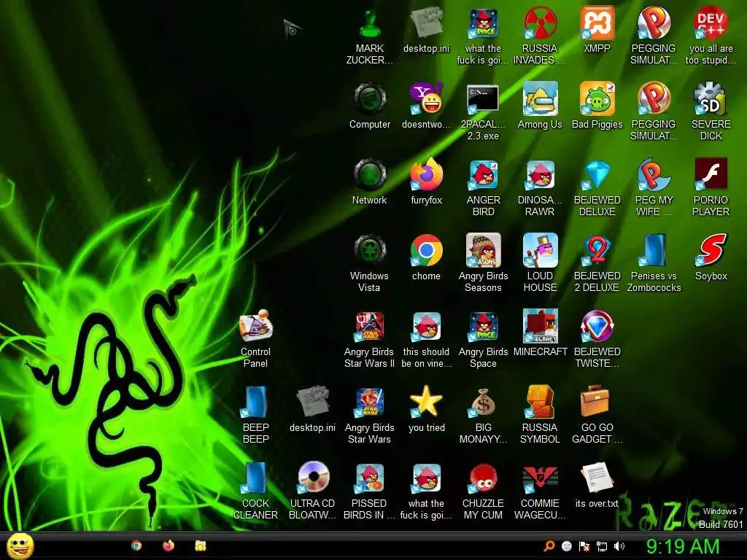Launch Firefox from the taskbar

pyautogui.click(x=169, y=545)
